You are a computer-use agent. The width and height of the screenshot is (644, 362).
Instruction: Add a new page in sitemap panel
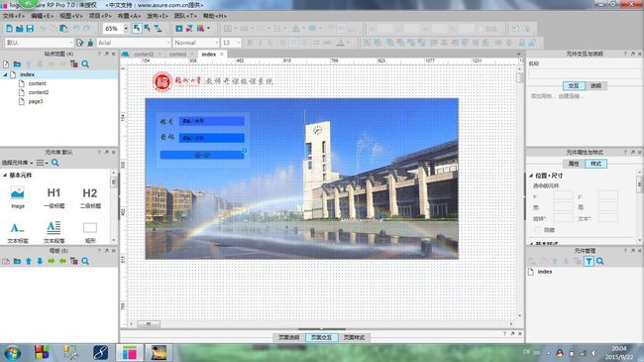tap(6, 64)
